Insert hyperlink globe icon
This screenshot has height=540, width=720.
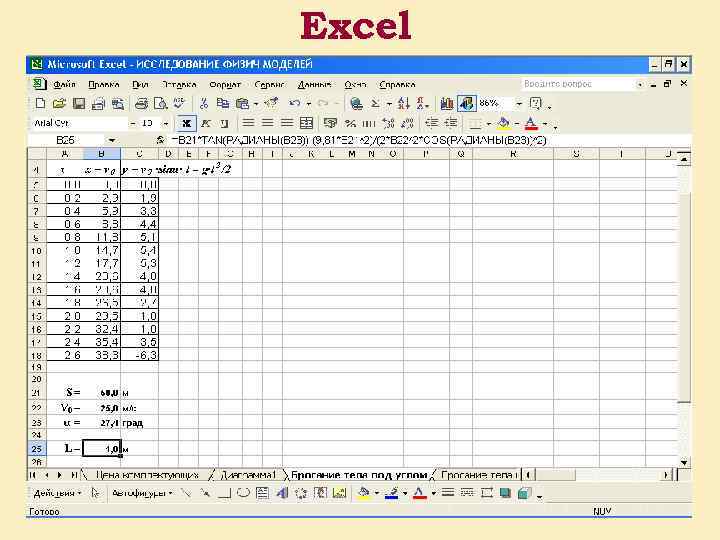point(356,104)
